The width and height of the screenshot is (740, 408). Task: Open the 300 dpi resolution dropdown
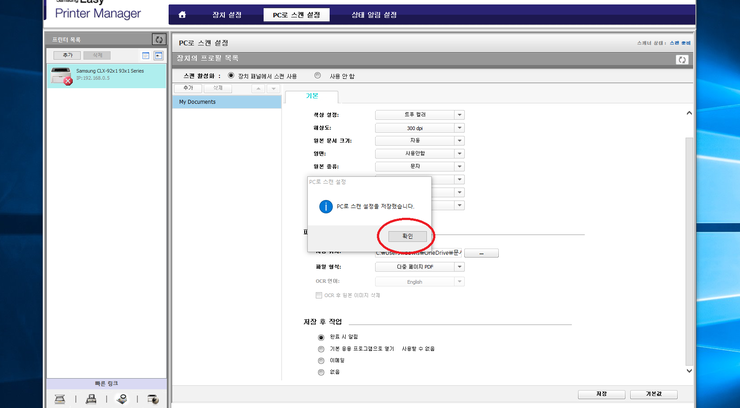click(420, 128)
